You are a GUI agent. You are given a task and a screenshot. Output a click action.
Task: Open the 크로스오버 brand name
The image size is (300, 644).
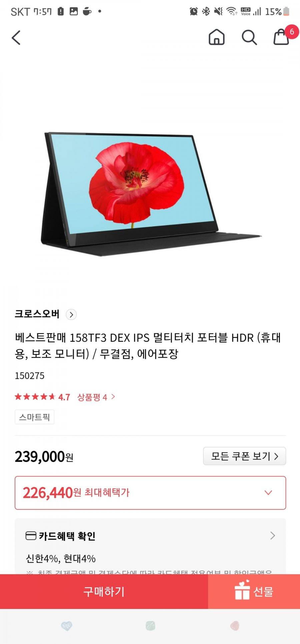(x=37, y=314)
